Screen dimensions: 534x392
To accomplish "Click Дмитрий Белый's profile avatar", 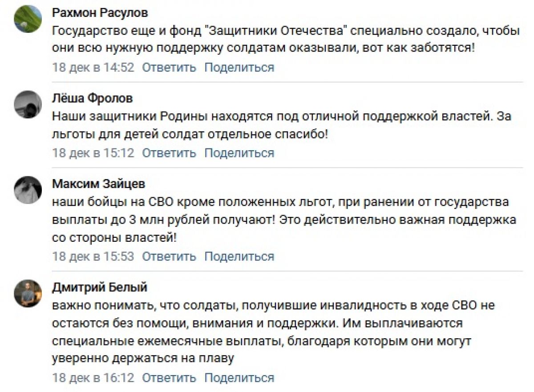I will tap(28, 294).
